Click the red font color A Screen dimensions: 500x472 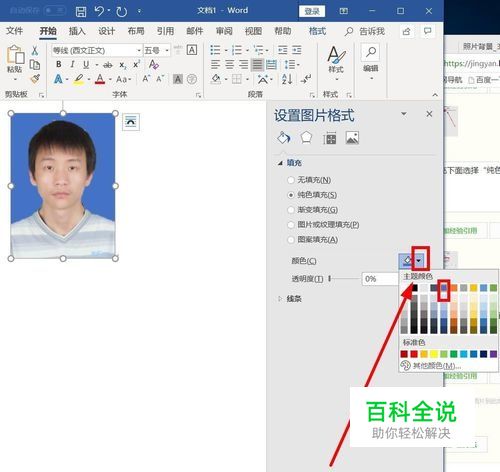point(100,79)
